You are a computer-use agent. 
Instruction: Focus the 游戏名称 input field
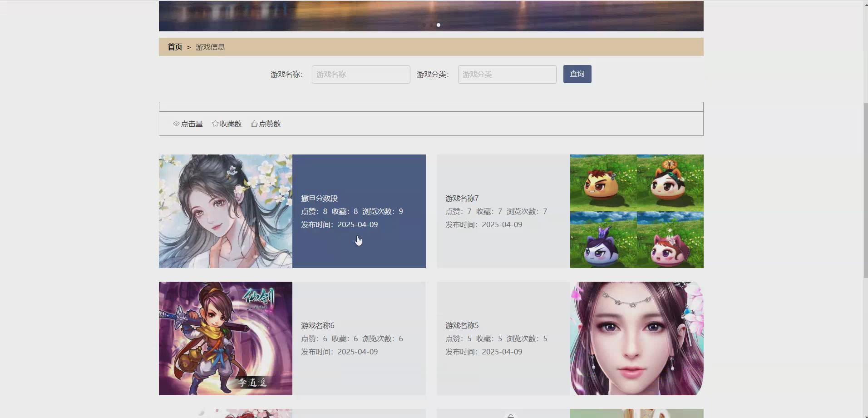(x=361, y=75)
